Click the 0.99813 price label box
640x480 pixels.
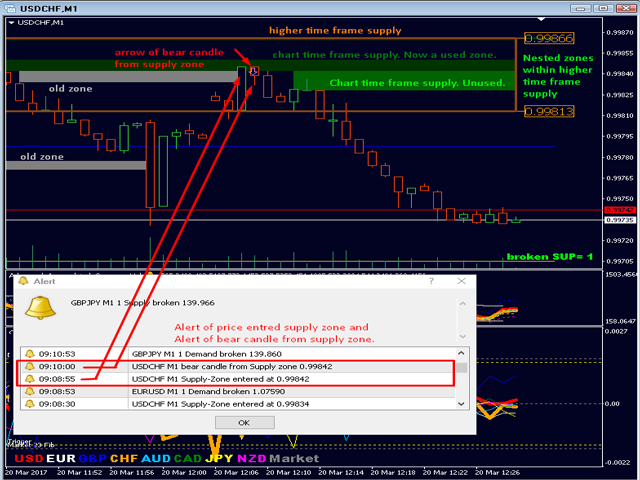click(549, 111)
